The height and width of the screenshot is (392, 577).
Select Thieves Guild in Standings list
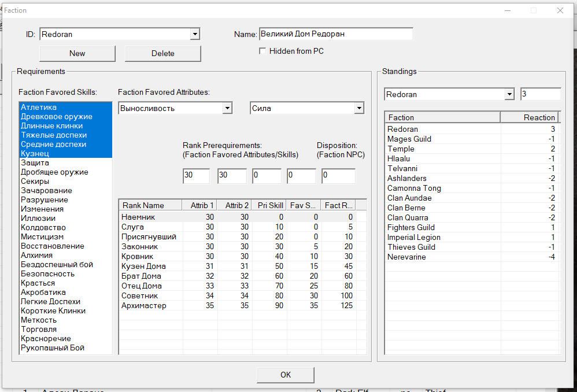click(x=472, y=247)
